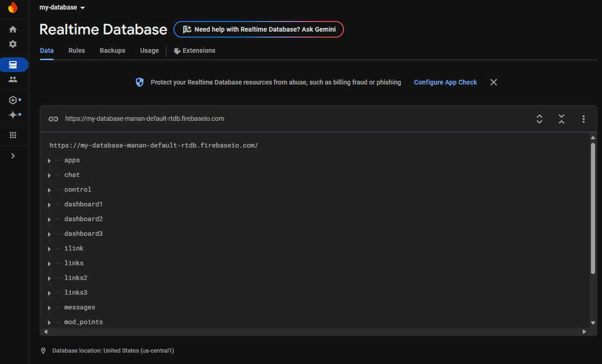
Task: Open the Extensions tab
Action: click(195, 51)
